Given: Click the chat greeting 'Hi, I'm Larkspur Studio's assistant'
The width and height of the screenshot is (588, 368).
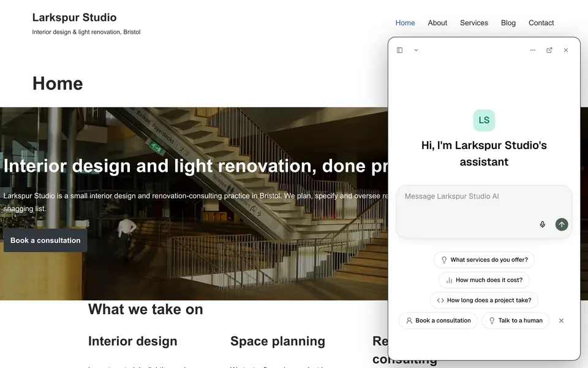Looking at the screenshot, I should pyautogui.click(x=484, y=153).
